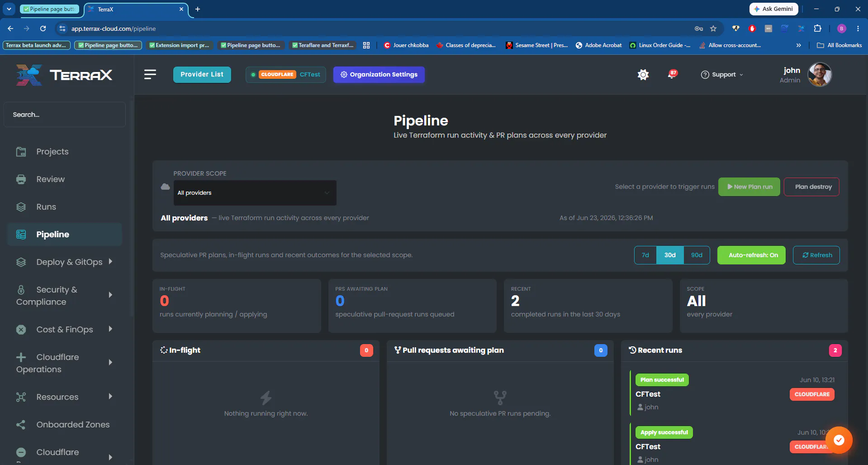Navigate to Runs in the sidebar
This screenshot has height=465, width=868.
tap(46, 207)
